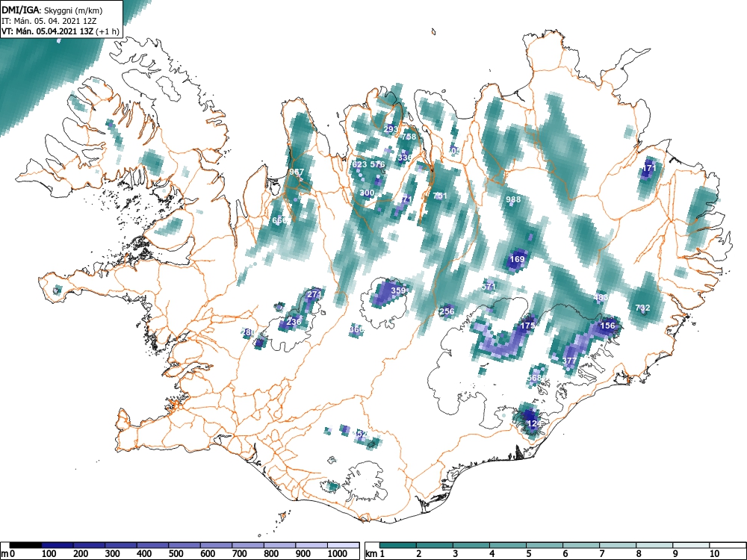Click the 'IT: Mán. 05. 04. 2021 12Z' line
Viewport: 747px width, 560px height.
point(49,21)
